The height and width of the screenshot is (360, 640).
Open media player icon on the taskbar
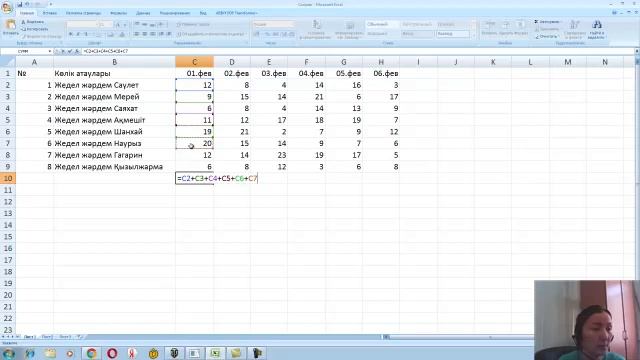click(x=70, y=353)
